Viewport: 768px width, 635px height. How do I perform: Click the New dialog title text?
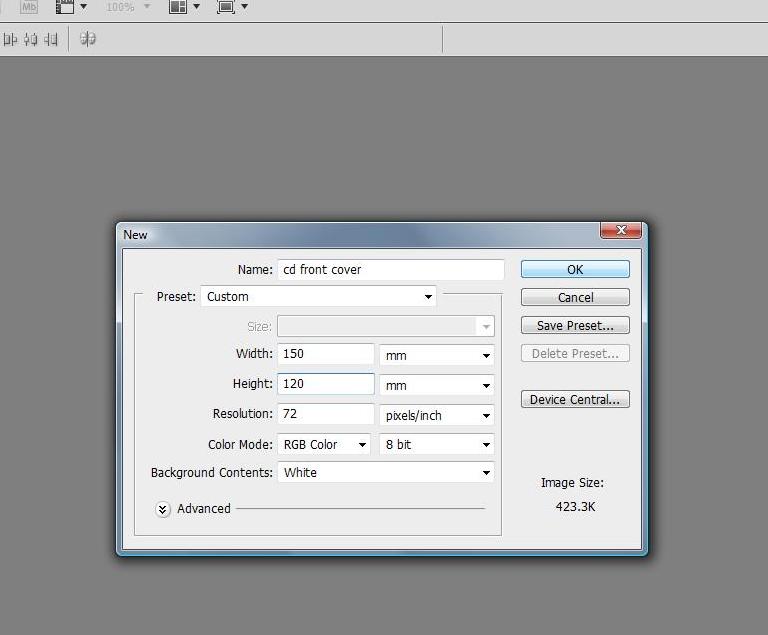click(135, 235)
